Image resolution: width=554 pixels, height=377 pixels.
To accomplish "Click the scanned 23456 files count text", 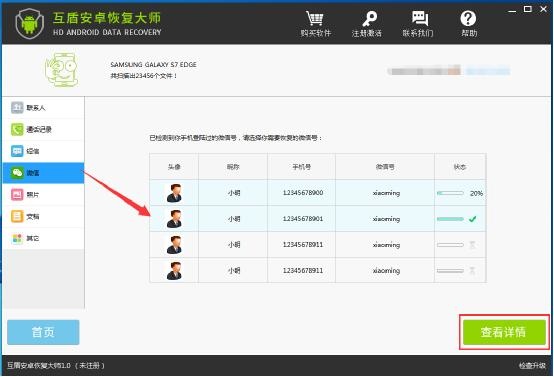I will click(x=143, y=76).
